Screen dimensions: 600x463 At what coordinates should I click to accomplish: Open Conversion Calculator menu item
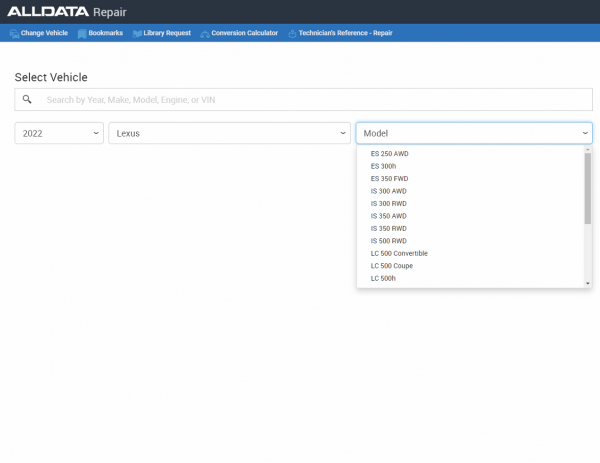click(239, 33)
